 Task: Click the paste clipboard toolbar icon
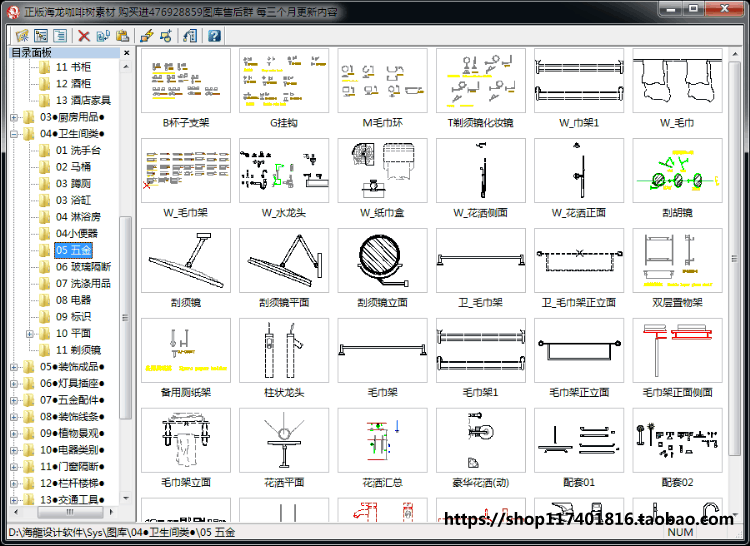(122, 35)
